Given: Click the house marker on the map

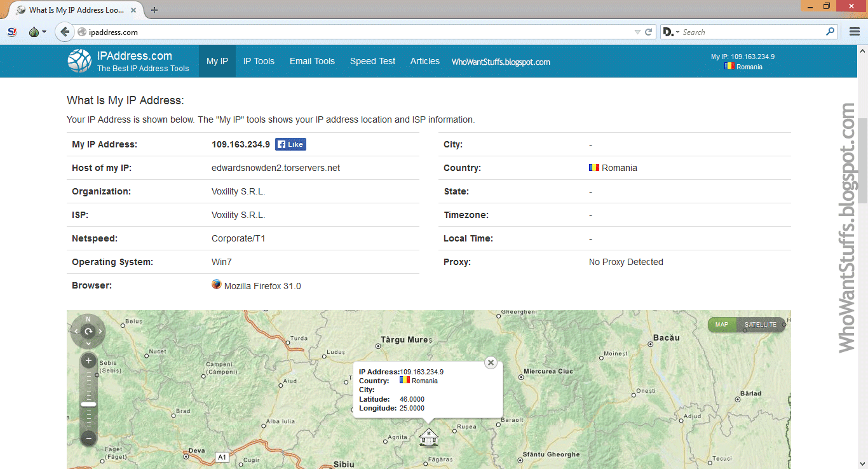Looking at the screenshot, I should [429, 437].
